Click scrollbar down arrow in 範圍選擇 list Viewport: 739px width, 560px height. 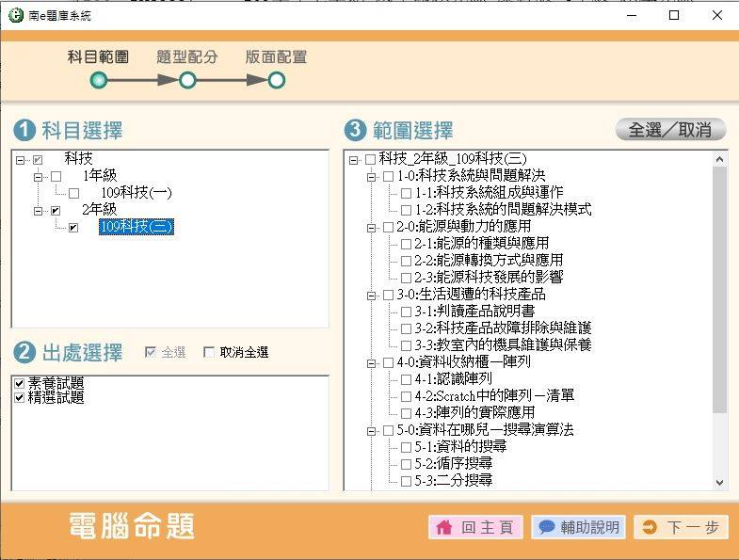(719, 482)
